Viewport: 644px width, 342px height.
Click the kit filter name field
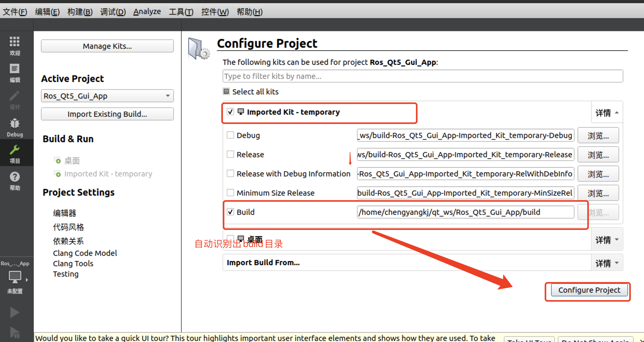point(422,76)
